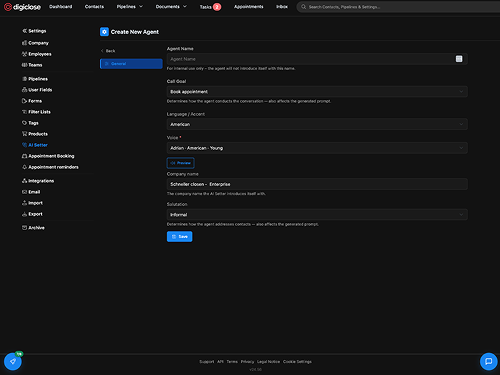This screenshot has width=500, height=375.
Task: Open the Voice dropdown
Action: [x=317, y=148]
